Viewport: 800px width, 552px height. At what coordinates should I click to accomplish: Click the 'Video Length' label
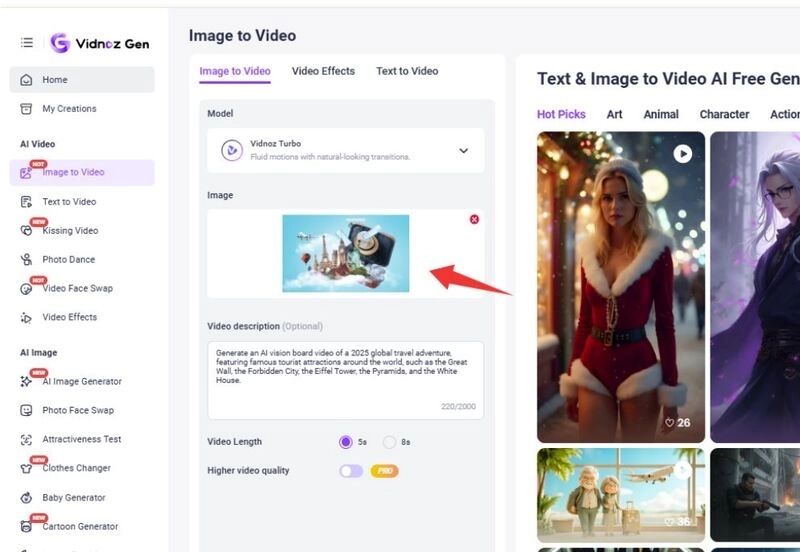[234, 442]
